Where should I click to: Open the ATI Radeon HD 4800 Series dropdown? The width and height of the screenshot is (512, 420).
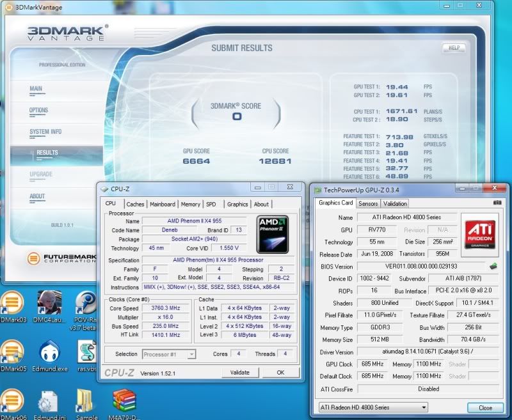373,407
